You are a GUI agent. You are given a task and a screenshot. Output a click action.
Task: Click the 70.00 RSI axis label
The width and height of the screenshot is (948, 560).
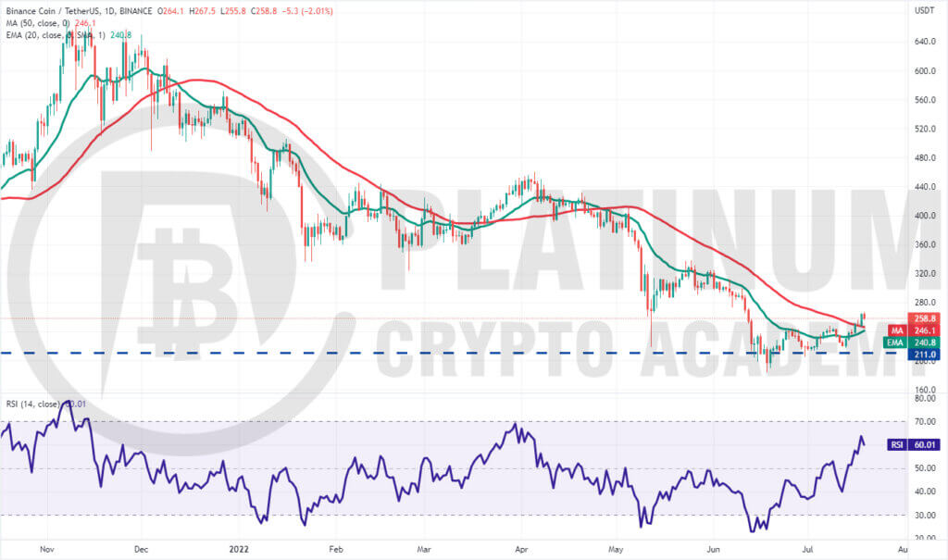[925, 422]
